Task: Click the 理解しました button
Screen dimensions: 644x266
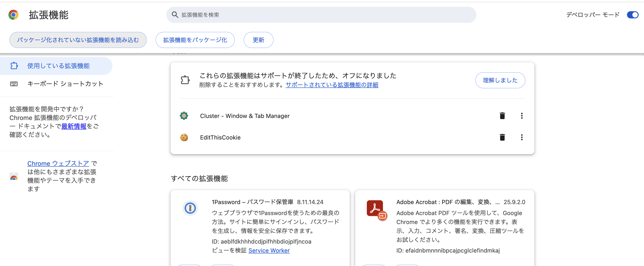Action: point(500,80)
